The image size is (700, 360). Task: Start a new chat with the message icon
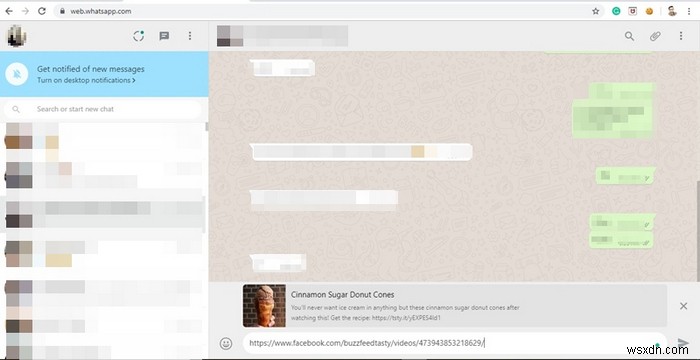[164, 36]
